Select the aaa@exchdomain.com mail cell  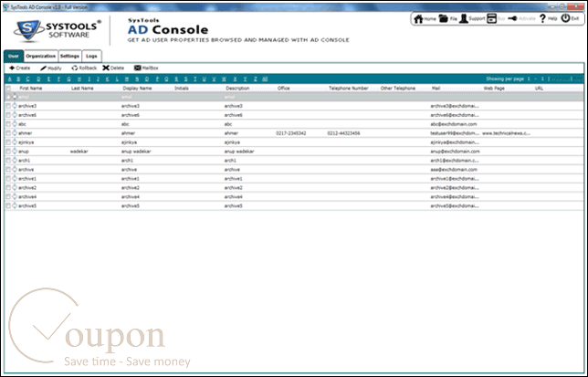tap(454, 170)
